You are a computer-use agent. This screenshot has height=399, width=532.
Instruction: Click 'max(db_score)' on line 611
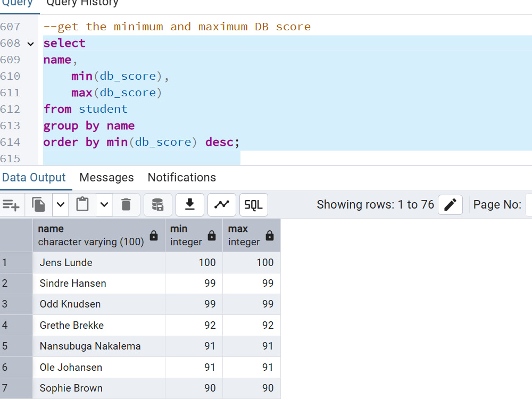click(x=117, y=93)
